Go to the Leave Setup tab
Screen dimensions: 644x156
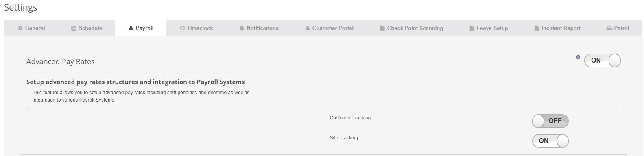(x=489, y=28)
